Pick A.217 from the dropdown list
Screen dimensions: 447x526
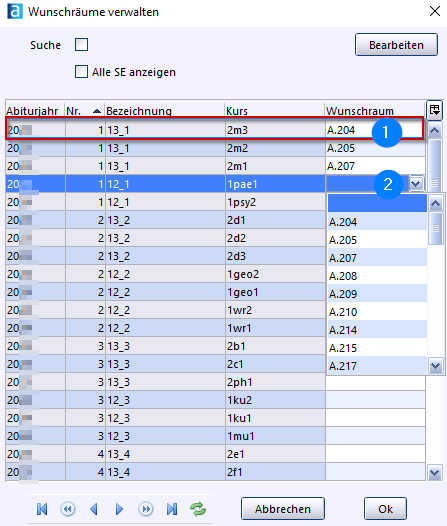(x=377, y=366)
